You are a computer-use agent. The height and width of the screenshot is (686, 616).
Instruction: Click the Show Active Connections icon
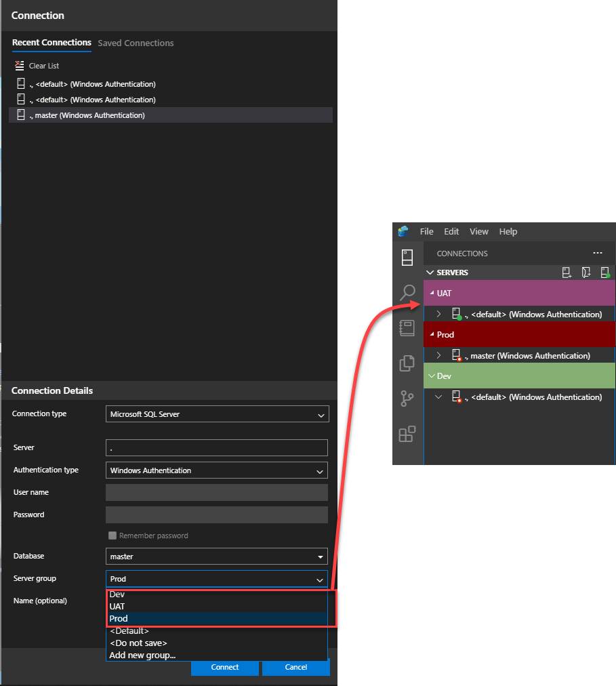606,273
